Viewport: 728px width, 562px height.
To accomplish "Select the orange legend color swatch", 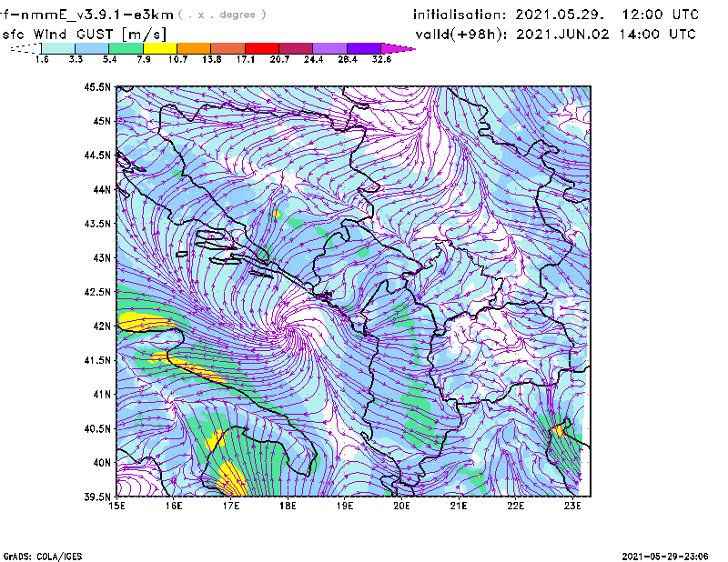I will pyautogui.click(x=194, y=48).
